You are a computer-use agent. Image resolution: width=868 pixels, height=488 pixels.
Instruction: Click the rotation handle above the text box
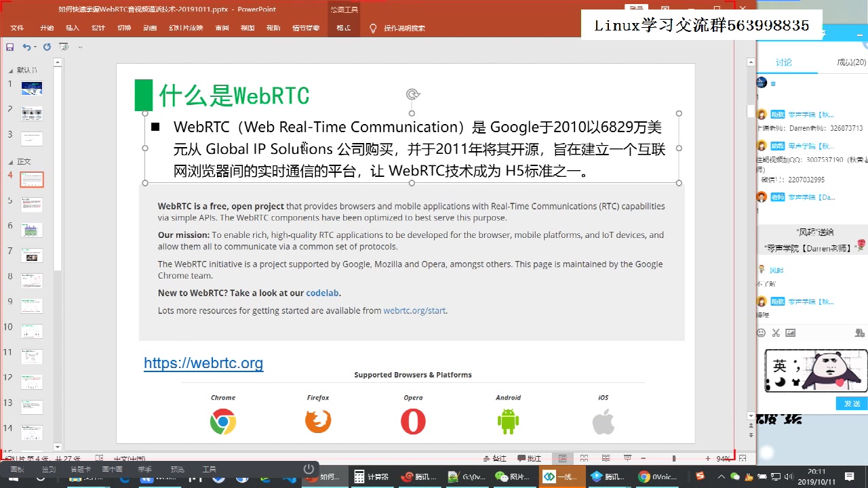(412, 94)
